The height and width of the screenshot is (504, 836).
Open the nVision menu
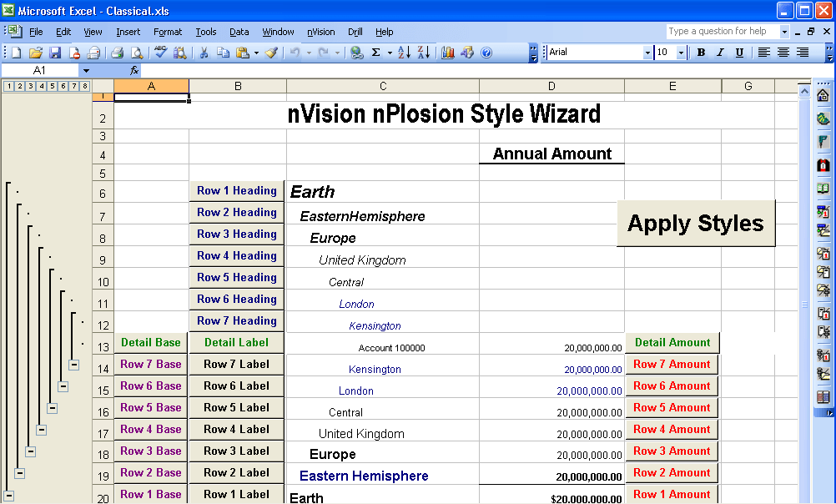(320, 32)
